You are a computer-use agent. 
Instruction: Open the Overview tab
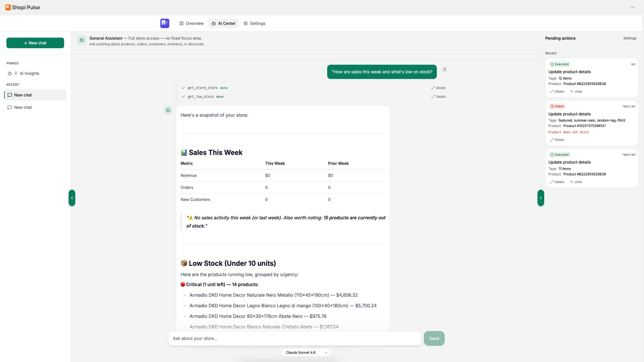pyautogui.click(x=192, y=23)
